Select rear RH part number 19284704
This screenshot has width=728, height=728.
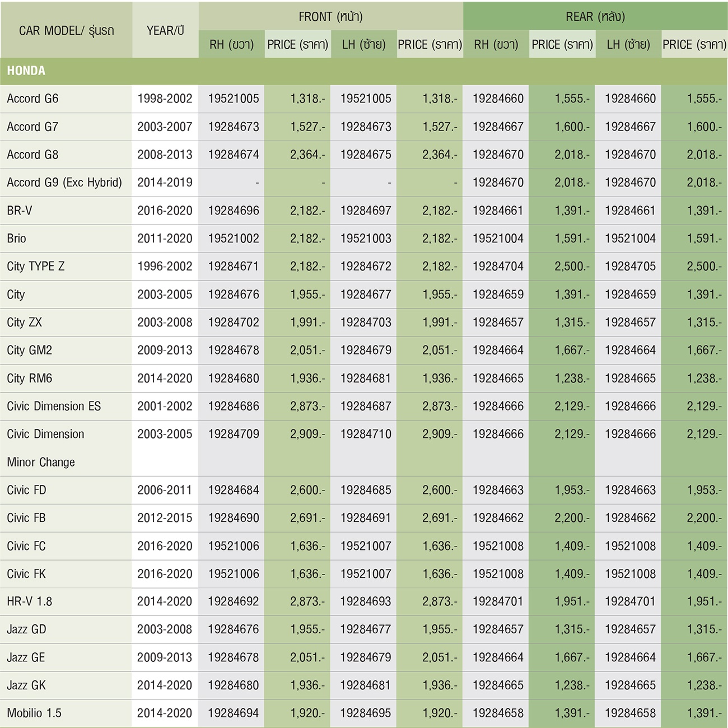pyautogui.click(x=498, y=267)
